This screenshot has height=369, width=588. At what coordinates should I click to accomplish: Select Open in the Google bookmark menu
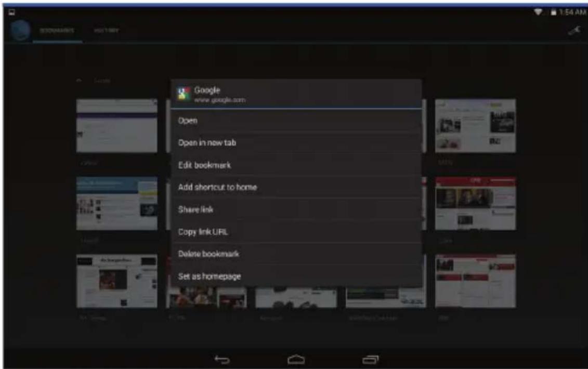tap(296, 121)
